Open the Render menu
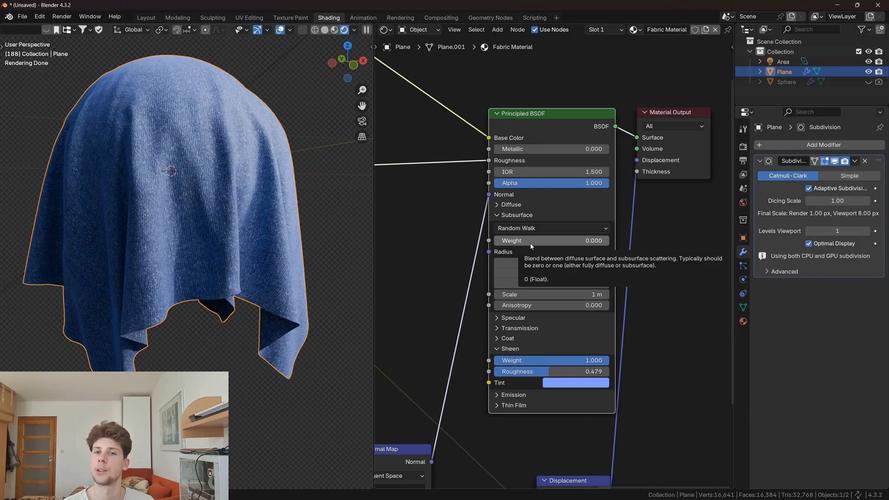The width and height of the screenshot is (889, 500). click(61, 16)
